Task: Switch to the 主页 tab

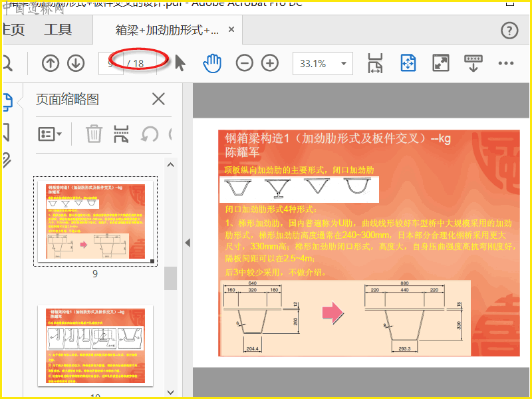Action: [x=13, y=30]
